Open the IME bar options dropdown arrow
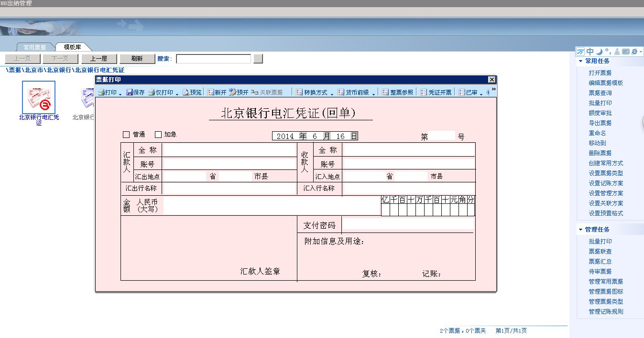 tap(641, 52)
